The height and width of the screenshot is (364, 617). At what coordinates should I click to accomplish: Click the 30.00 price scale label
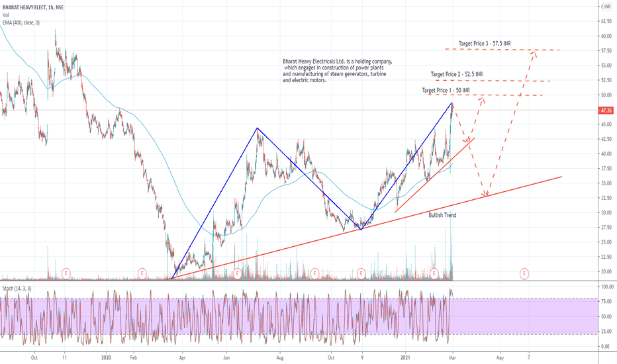coord(606,212)
